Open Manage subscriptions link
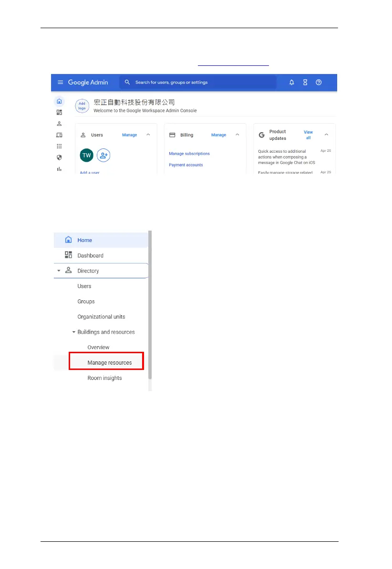Image resolution: width=392 pixels, height=569 pixels. [189, 154]
